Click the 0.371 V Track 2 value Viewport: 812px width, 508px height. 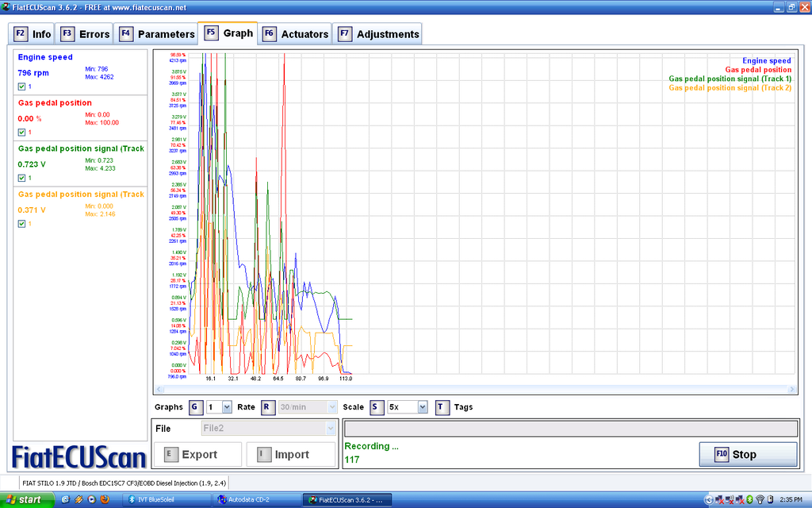pyautogui.click(x=32, y=210)
